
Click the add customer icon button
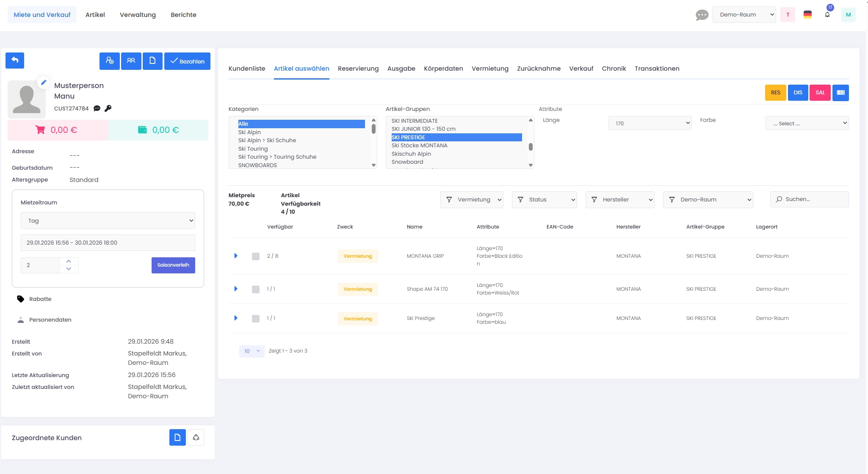(x=110, y=61)
